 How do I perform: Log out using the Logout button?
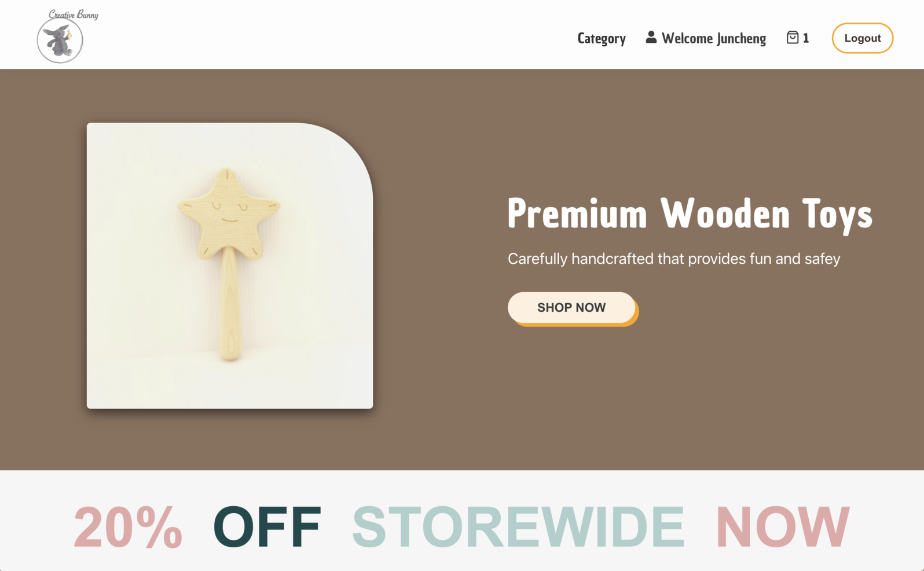(x=862, y=38)
